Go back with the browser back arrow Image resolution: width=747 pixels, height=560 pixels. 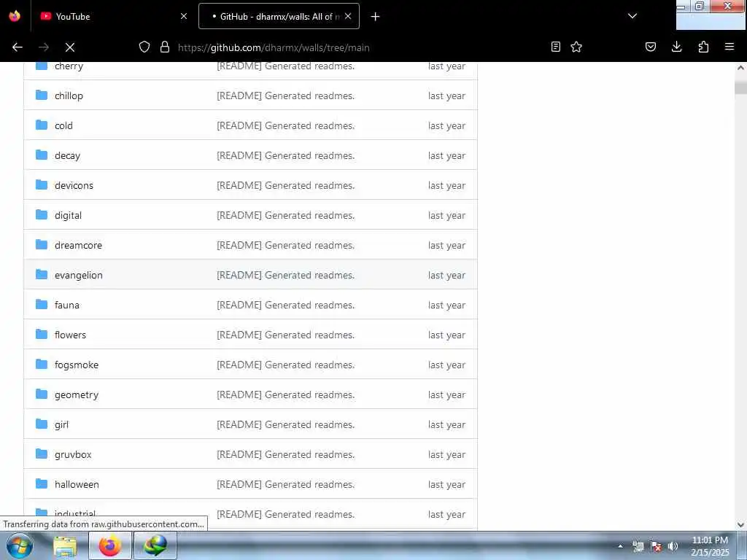click(18, 47)
